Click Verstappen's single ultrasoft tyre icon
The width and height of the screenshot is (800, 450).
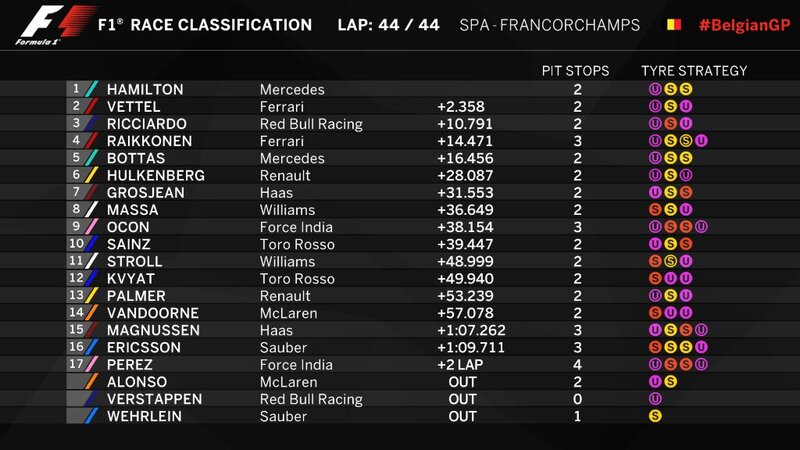tap(655, 399)
